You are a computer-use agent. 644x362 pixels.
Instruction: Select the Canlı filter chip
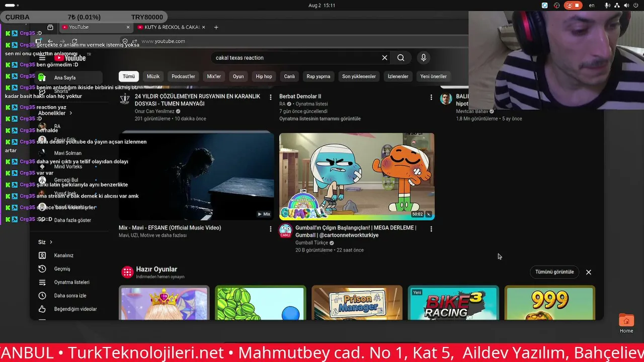pyautogui.click(x=289, y=76)
